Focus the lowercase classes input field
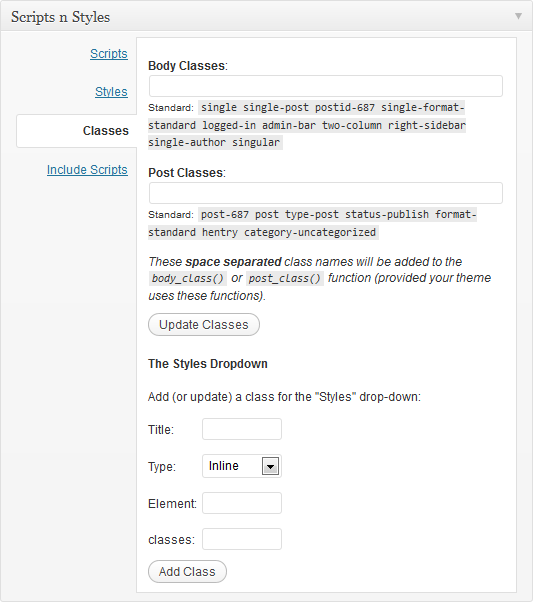This screenshot has height=602, width=533. pos(242,539)
